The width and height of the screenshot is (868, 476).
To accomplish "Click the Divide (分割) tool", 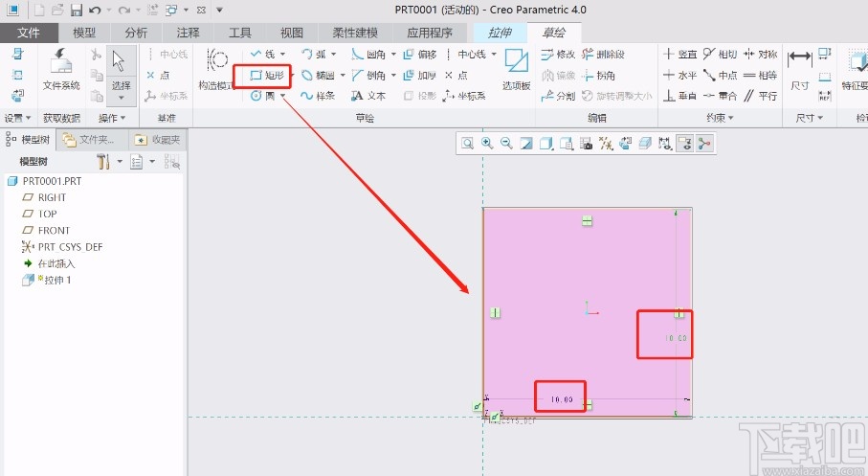I will 558,96.
